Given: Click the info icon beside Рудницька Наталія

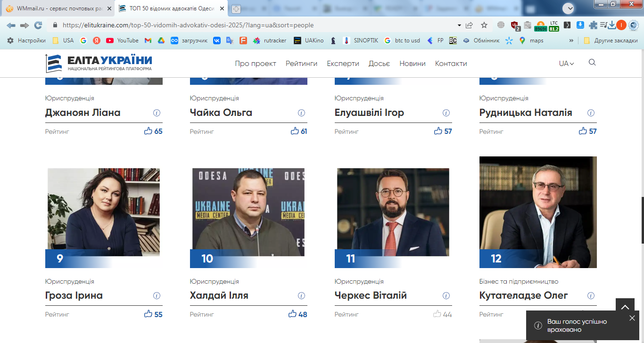Looking at the screenshot, I should 591,113.
